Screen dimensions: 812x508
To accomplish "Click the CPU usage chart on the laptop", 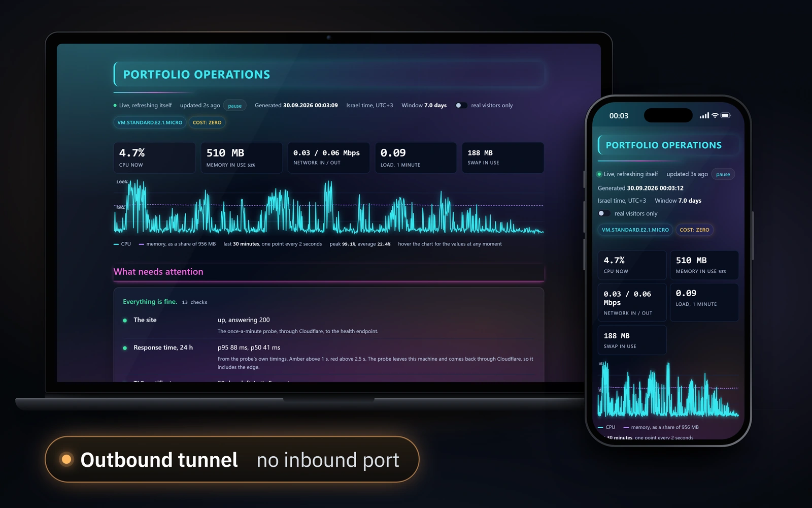I will click(x=329, y=207).
